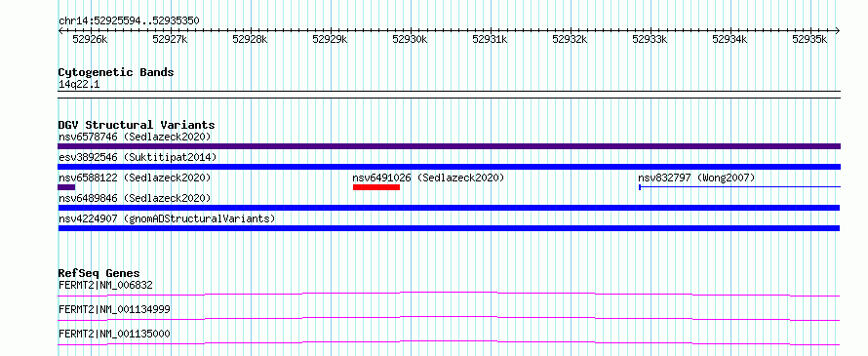Image resolution: width=868 pixels, height=356 pixels.
Task: Click the 52928k ruler position
Action: [x=251, y=39]
